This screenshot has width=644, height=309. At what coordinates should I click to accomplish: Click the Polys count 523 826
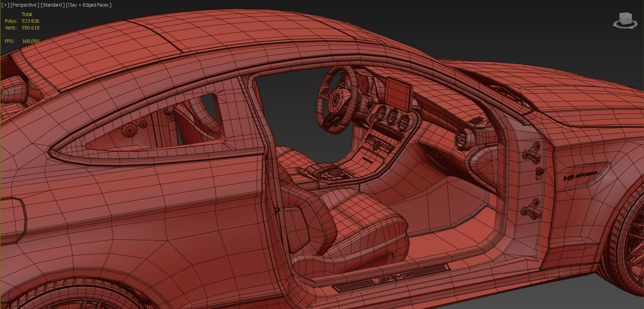tap(31, 21)
